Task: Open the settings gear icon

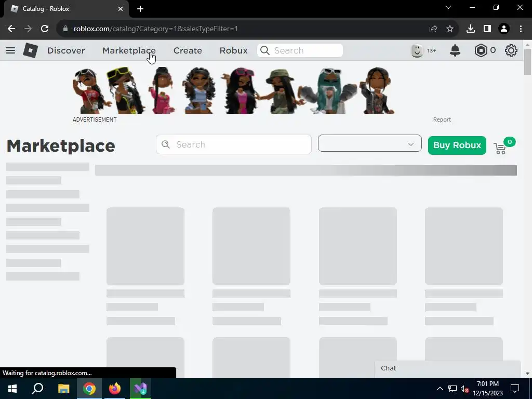Action: 511,50
